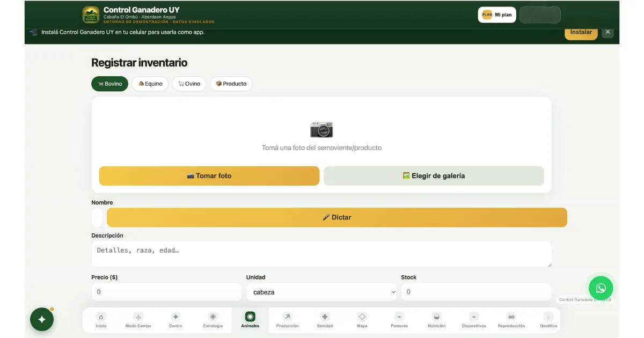Open Mi plan button

click(497, 15)
